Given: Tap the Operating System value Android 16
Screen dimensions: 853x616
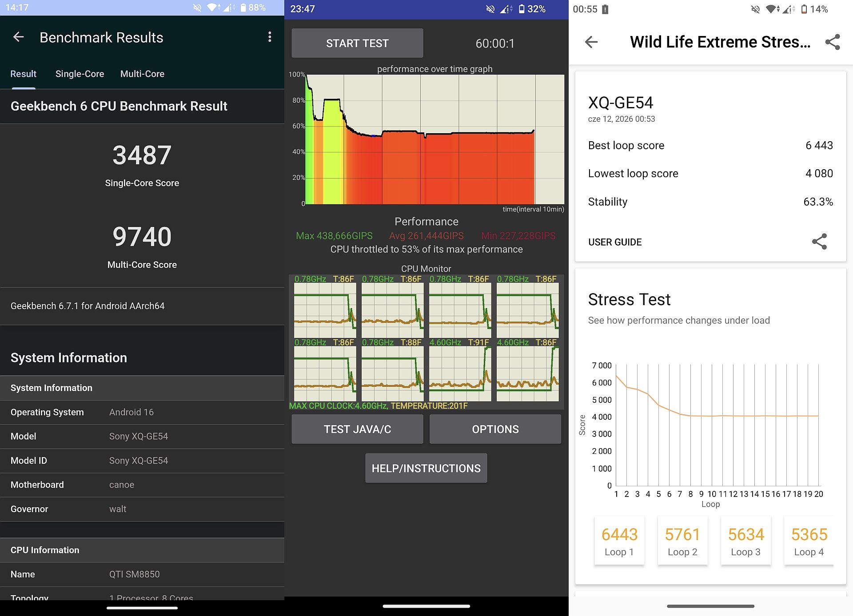Looking at the screenshot, I should (132, 412).
